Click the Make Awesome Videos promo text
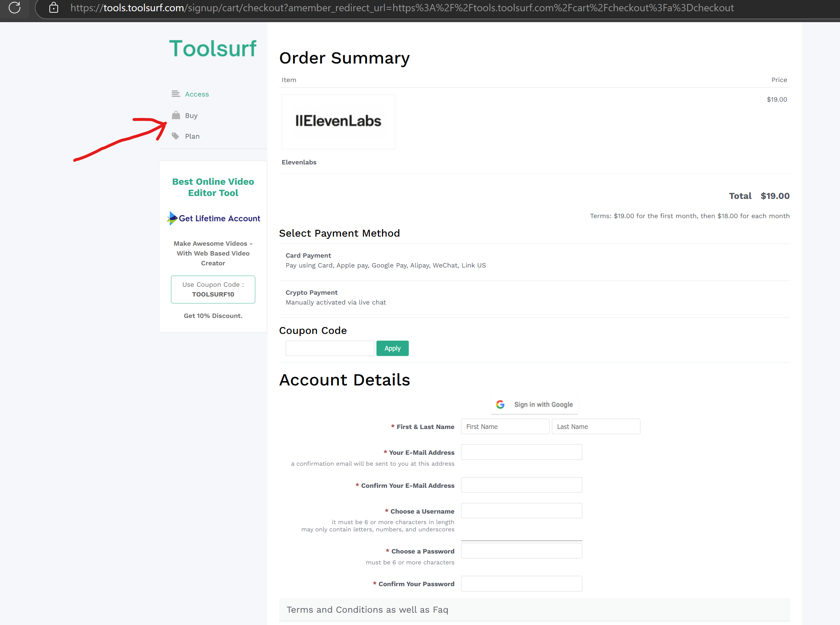The width and height of the screenshot is (840, 625). tap(213, 253)
